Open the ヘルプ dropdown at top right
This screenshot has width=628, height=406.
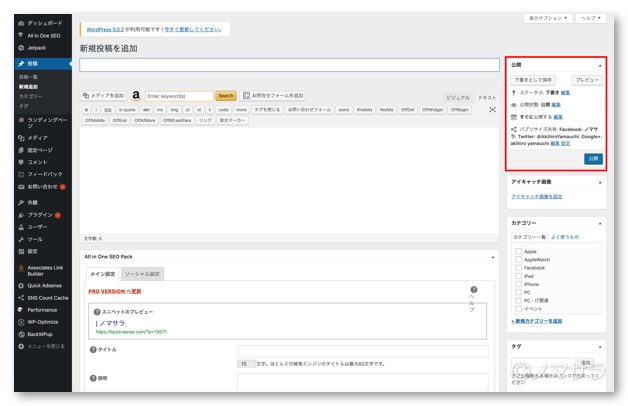[x=591, y=18]
